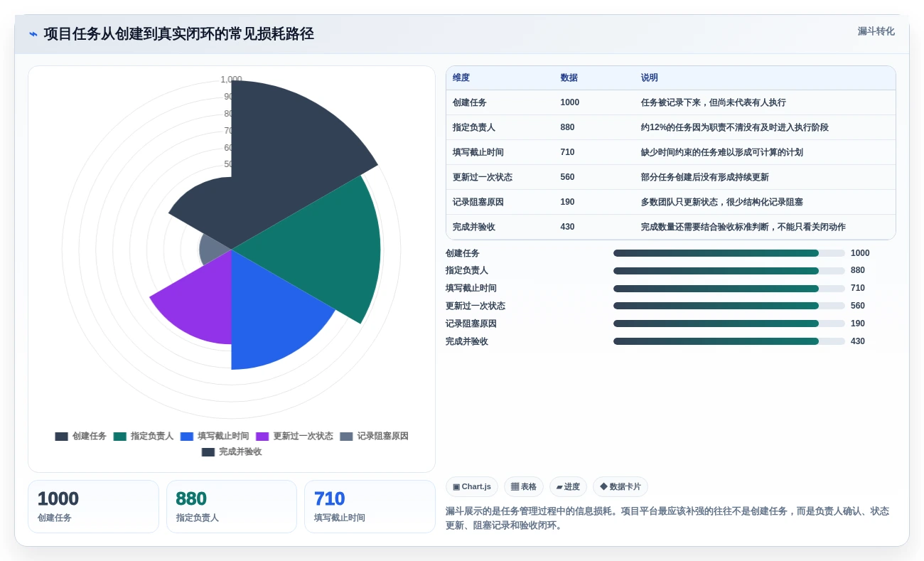Click the purple 更新过一次状态 chart segment
924x561 pixels.
click(199, 302)
